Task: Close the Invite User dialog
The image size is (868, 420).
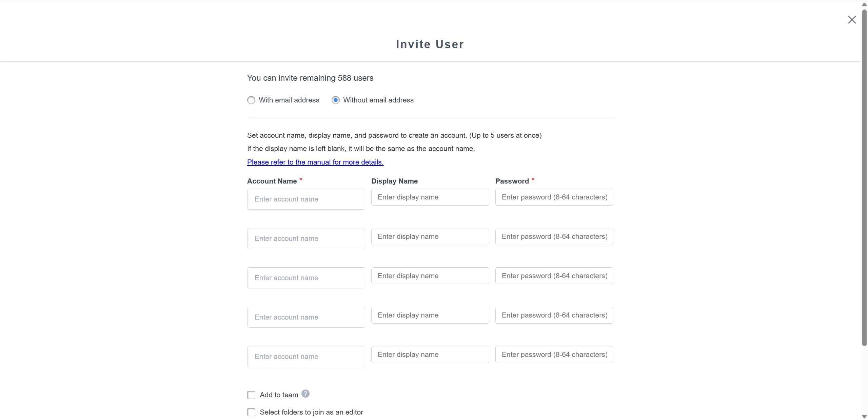Action: pyautogui.click(x=852, y=20)
